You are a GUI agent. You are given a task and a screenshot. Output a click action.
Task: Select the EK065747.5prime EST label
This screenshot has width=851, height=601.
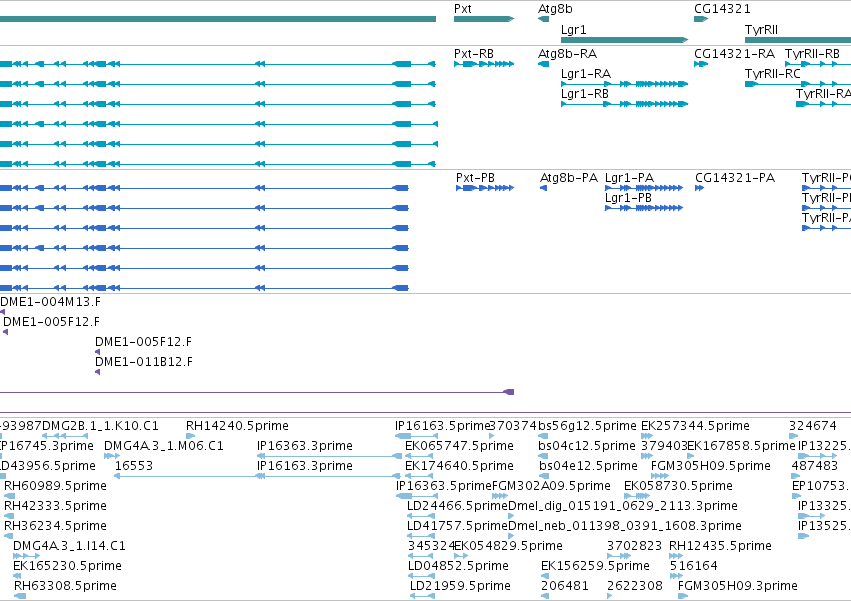click(459, 446)
